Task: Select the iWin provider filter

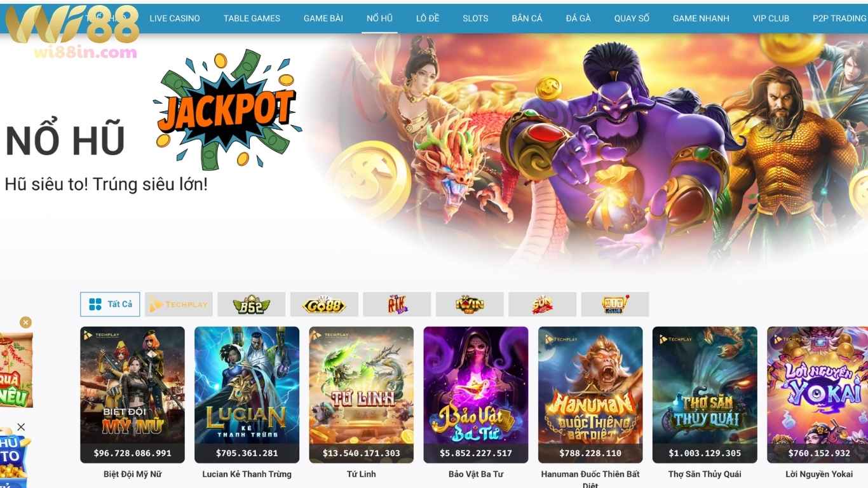Action: (470, 304)
